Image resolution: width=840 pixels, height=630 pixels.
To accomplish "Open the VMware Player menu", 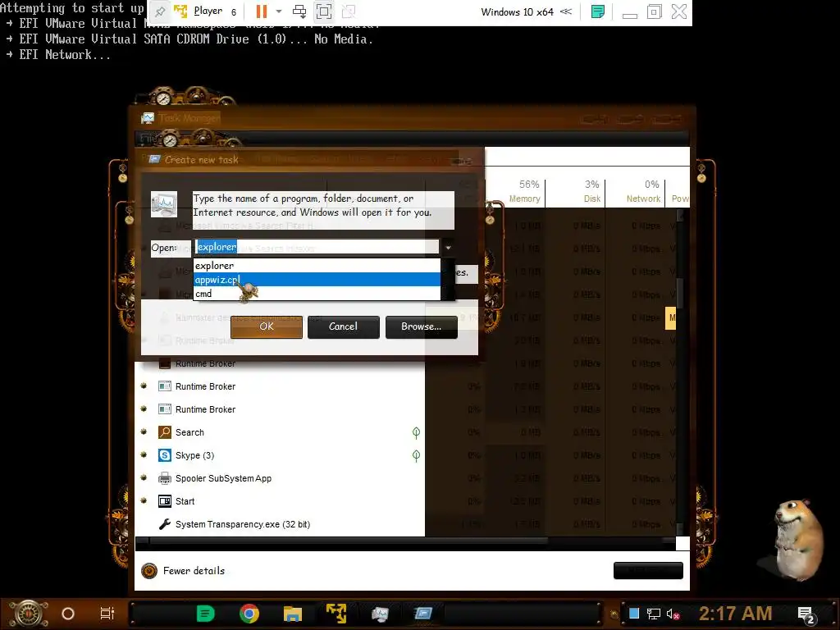I will coord(208,11).
